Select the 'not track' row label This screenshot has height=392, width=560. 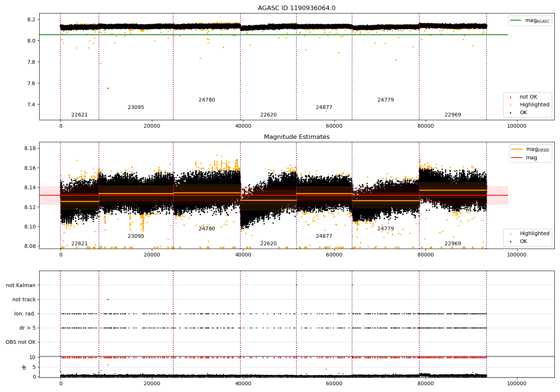(x=24, y=300)
